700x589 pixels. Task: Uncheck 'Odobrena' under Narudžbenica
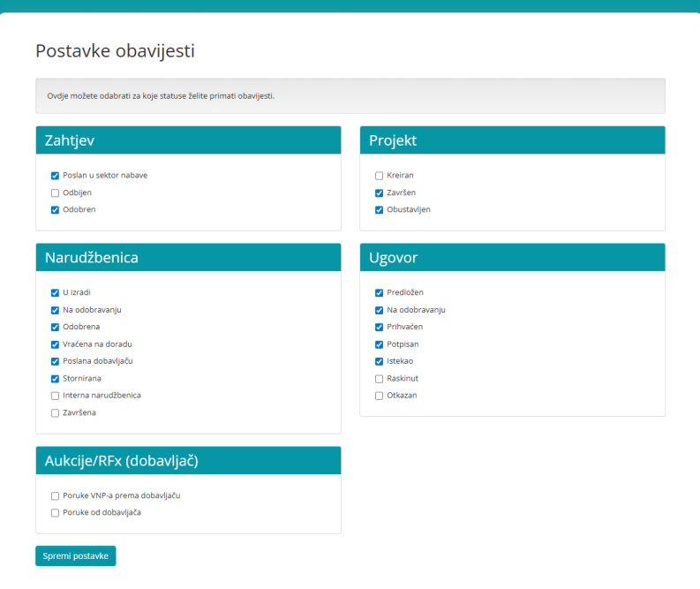(x=55, y=327)
